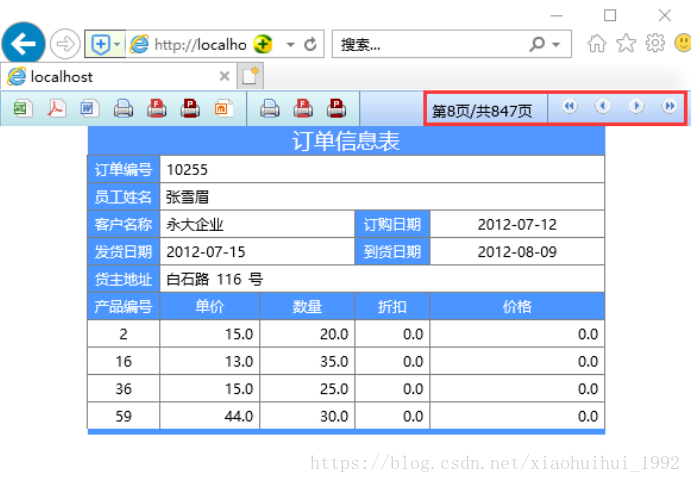Click customer name 永大企业
Viewport: 691px width, 483px height.
point(195,224)
